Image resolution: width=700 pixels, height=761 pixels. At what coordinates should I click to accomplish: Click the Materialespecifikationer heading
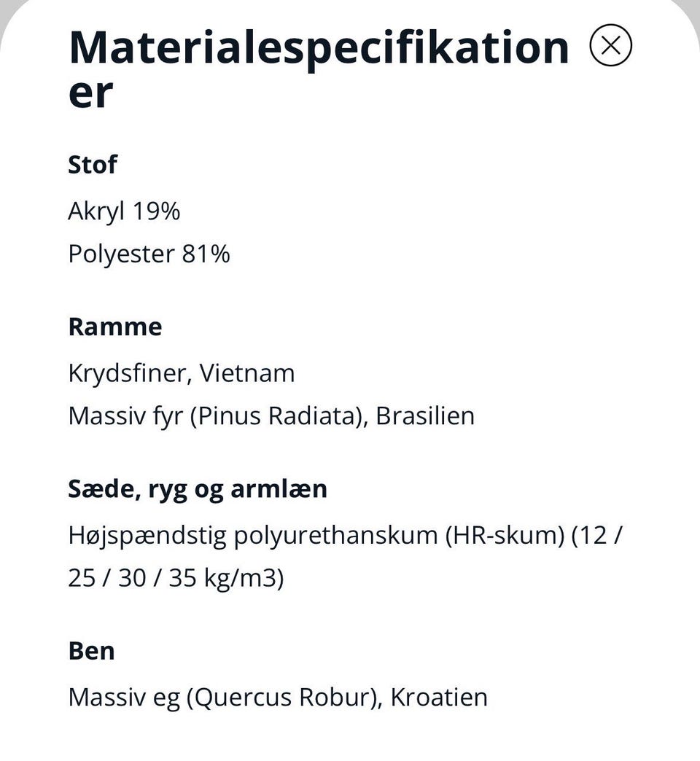point(319,69)
